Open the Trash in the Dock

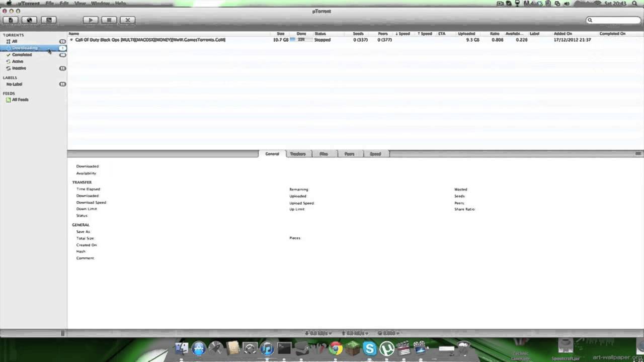464,348
